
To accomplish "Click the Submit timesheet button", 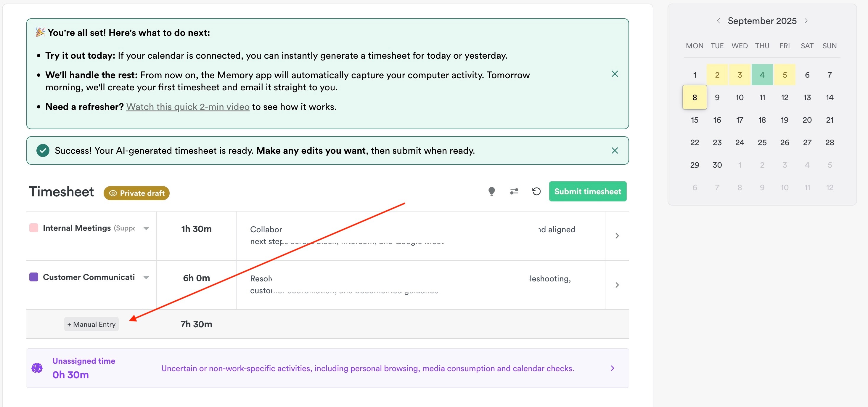I will pos(587,191).
